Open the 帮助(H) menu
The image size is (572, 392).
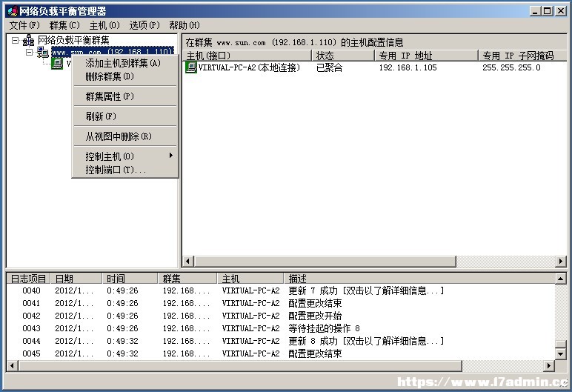coord(184,25)
